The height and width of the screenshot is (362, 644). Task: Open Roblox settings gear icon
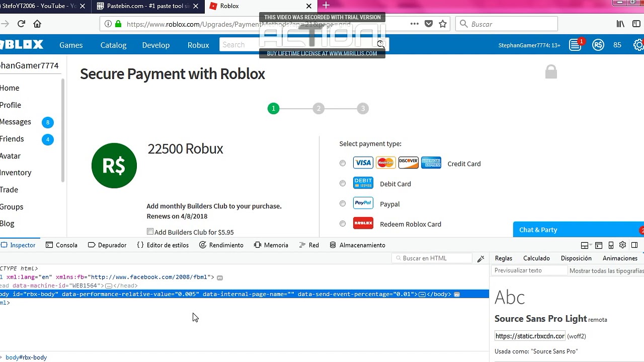point(638,45)
